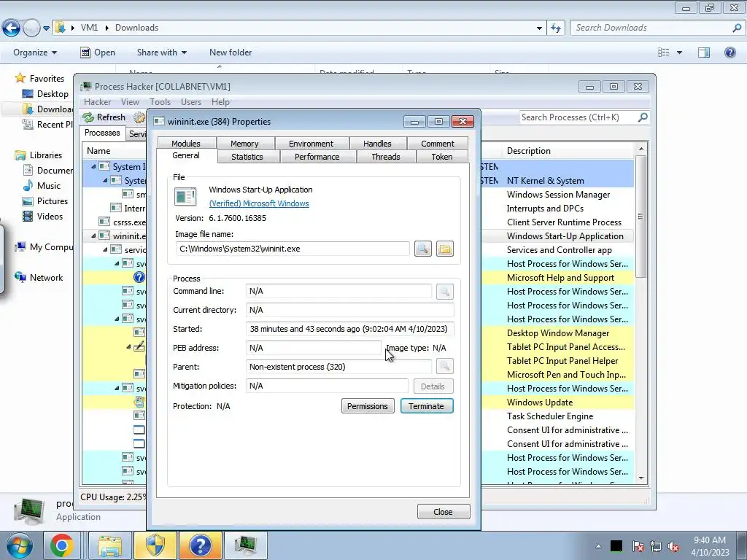Click the Search Processes input box
The height and width of the screenshot is (560, 747).
click(x=578, y=117)
